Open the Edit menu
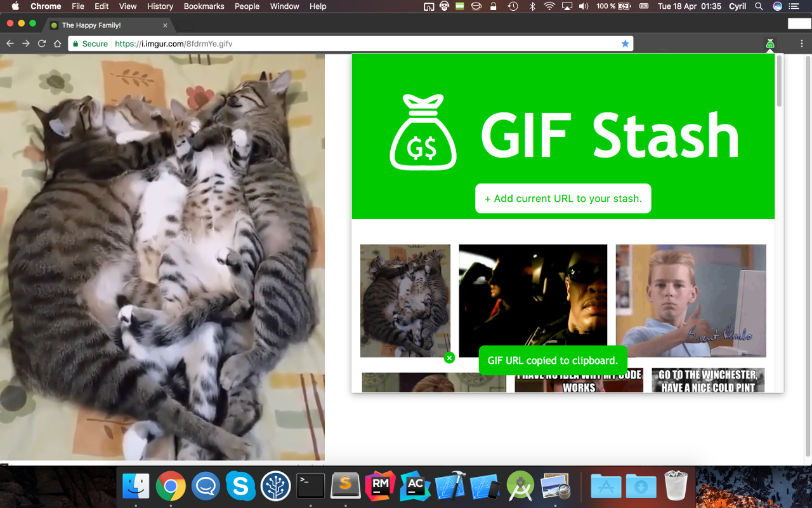This screenshot has height=508, width=812. (101, 6)
